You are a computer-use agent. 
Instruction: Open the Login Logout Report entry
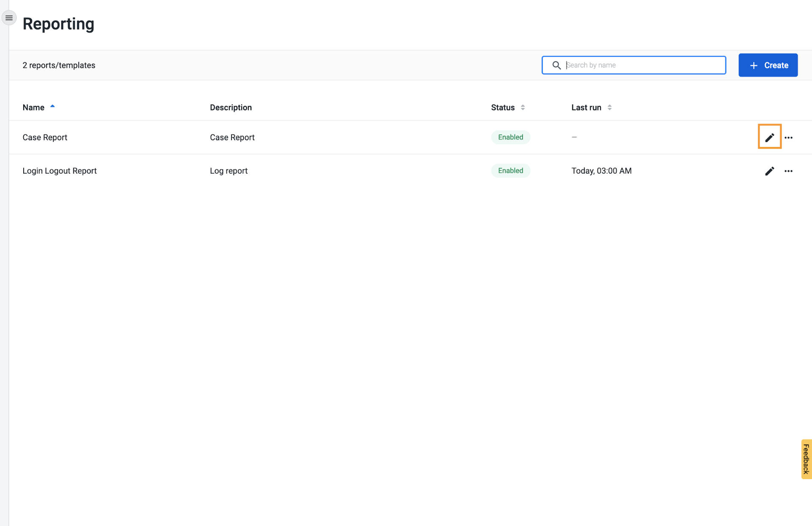[60, 171]
